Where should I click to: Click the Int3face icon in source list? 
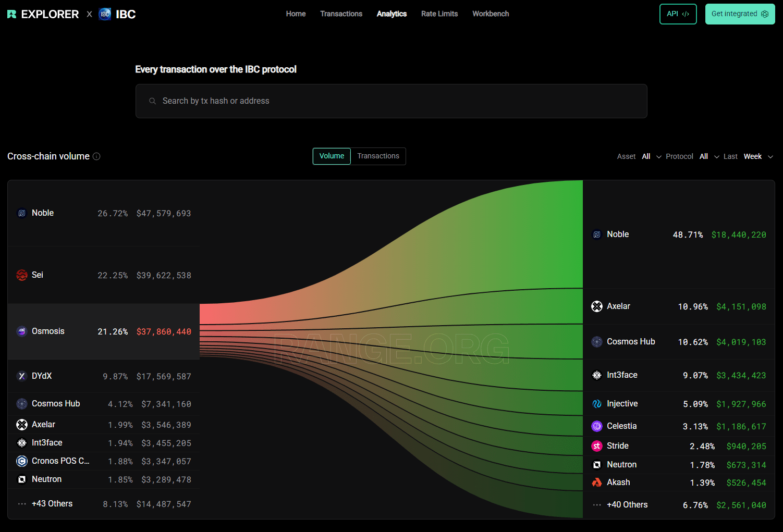[x=22, y=443]
